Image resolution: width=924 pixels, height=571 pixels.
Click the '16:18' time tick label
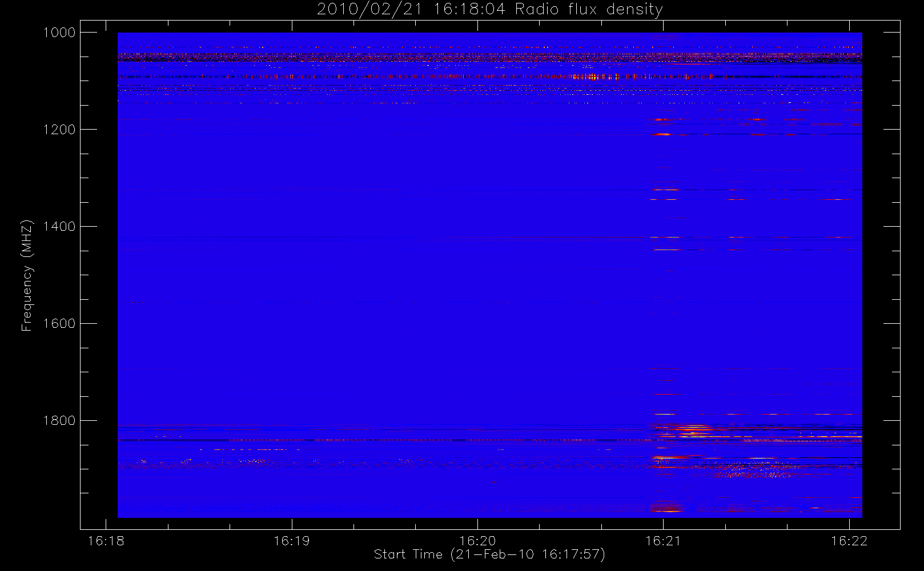coord(106,541)
